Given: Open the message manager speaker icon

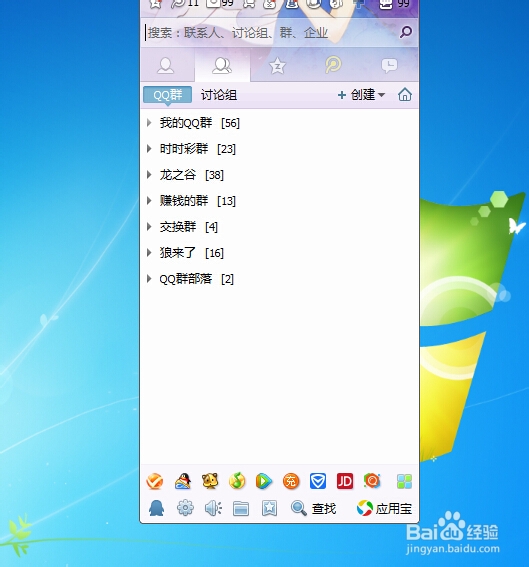Looking at the screenshot, I should pos(213,508).
